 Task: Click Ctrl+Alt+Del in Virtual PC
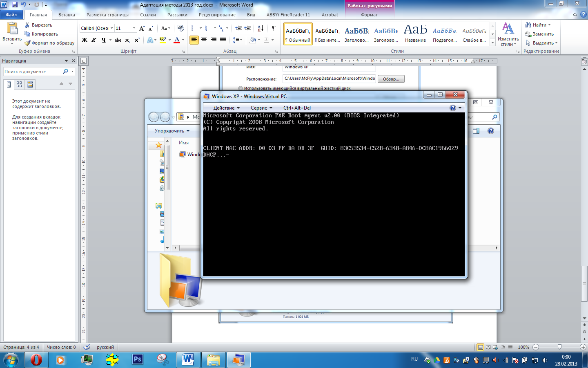point(297,108)
